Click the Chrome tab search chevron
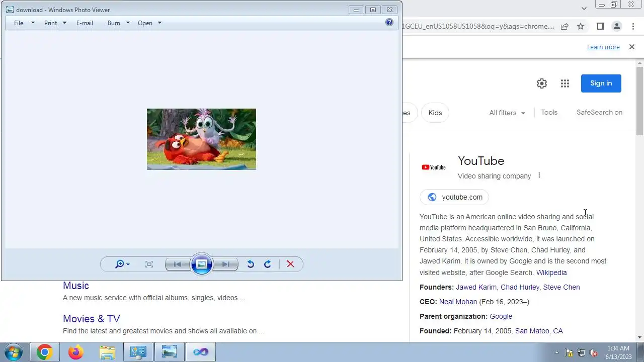644x362 pixels. click(584, 9)
